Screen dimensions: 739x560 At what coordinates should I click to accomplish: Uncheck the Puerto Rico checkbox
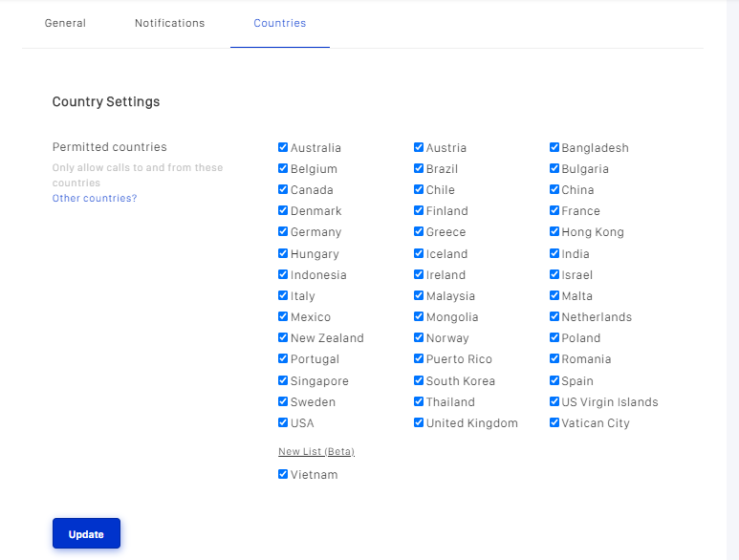point(419,359)
